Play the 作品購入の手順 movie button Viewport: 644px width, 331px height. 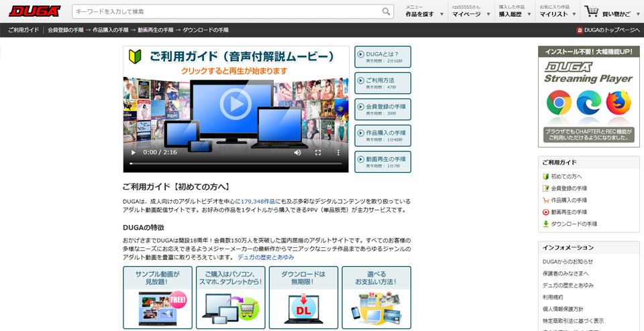pos(383,135)
